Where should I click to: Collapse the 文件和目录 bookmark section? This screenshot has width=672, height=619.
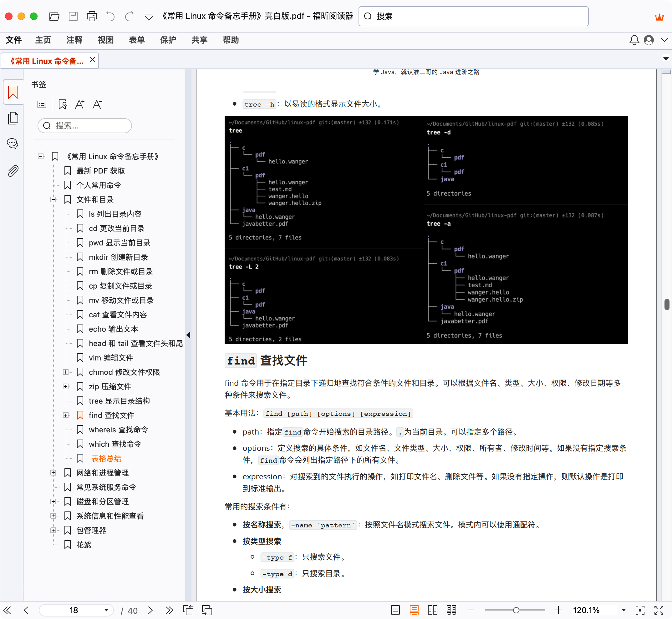pos(53,200)
